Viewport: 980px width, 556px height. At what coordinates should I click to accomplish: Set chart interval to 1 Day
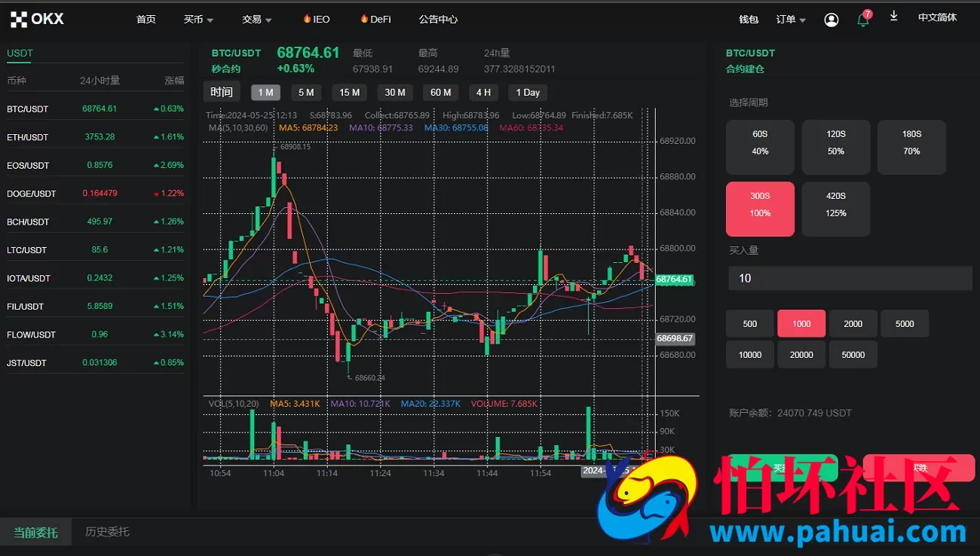(x=528, y=93)
